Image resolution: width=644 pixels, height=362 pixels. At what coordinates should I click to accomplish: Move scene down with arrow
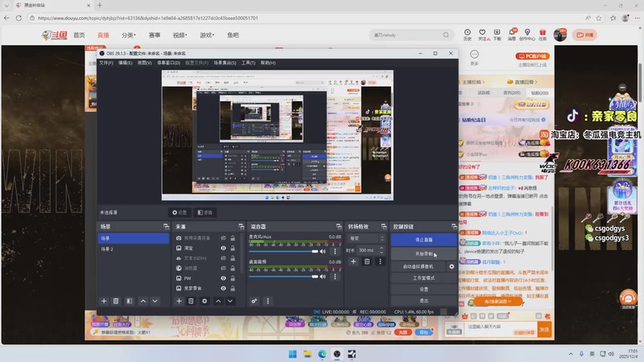pyautogui.click(x=155, y=301)
